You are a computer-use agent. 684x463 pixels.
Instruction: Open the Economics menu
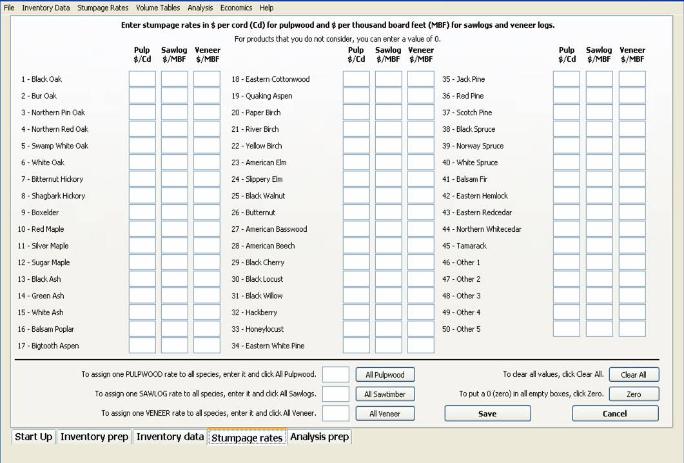[x=236, y=7]
